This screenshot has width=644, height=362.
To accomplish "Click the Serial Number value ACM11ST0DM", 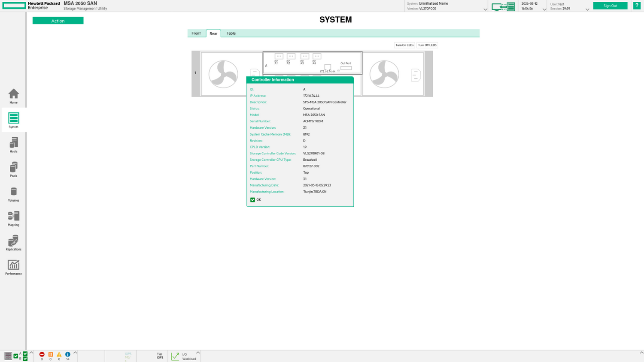I will point(313,121).
